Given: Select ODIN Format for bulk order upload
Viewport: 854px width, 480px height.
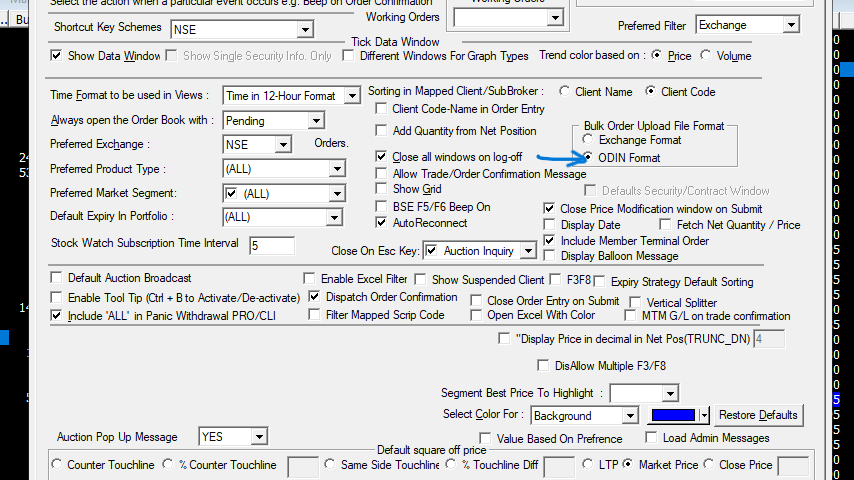Looking at the screenshot, I should (588, 158).
